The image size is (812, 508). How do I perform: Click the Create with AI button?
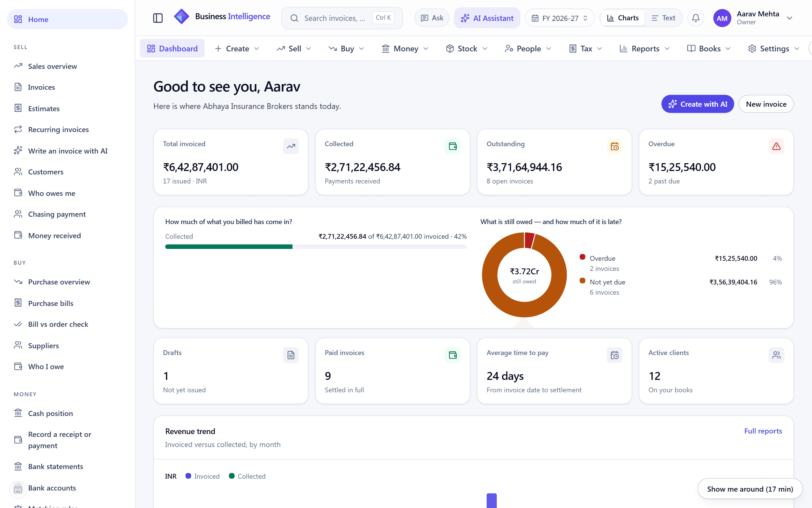pos(697,104)
